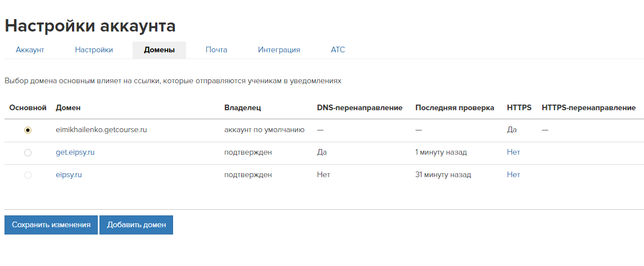The image size is (644, 266).
Task: Choose the eipsy.ru main domain radio button
Action: tap(28, 175)
